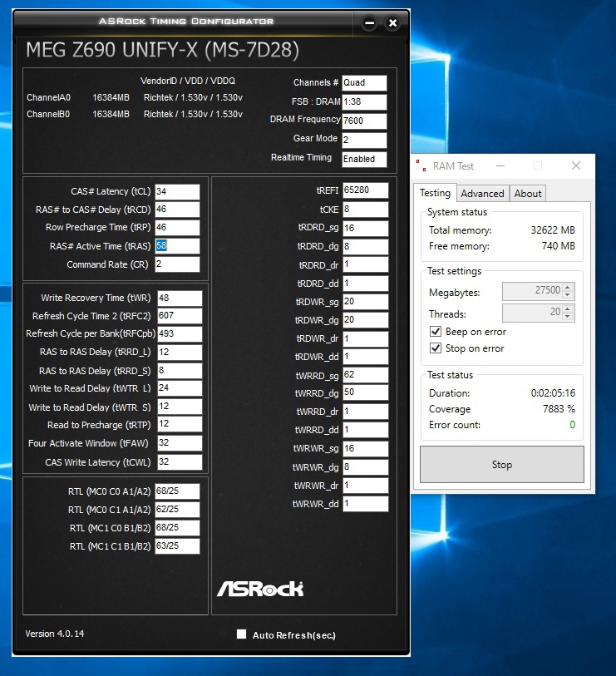616x676 pixels.
Task: Click the Gear Mode field
Action: [x=364, y=140]
